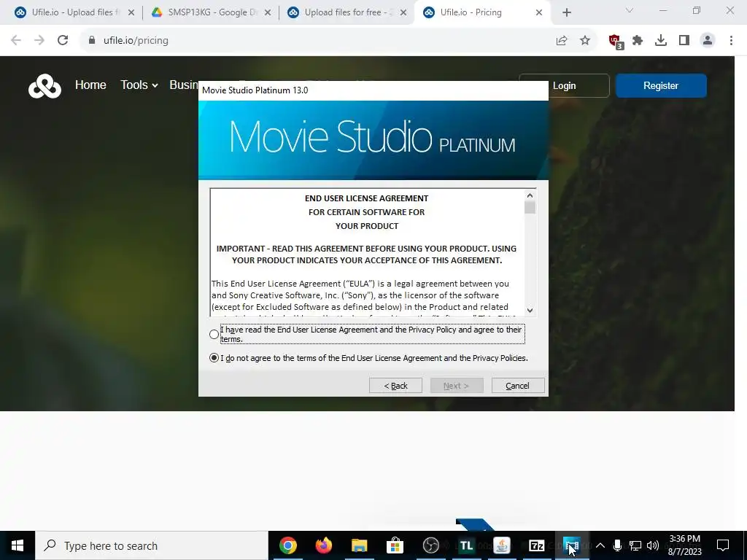This screenshot has width=747, height=560.
Task: Open a new browser tab
Action: 566,13
